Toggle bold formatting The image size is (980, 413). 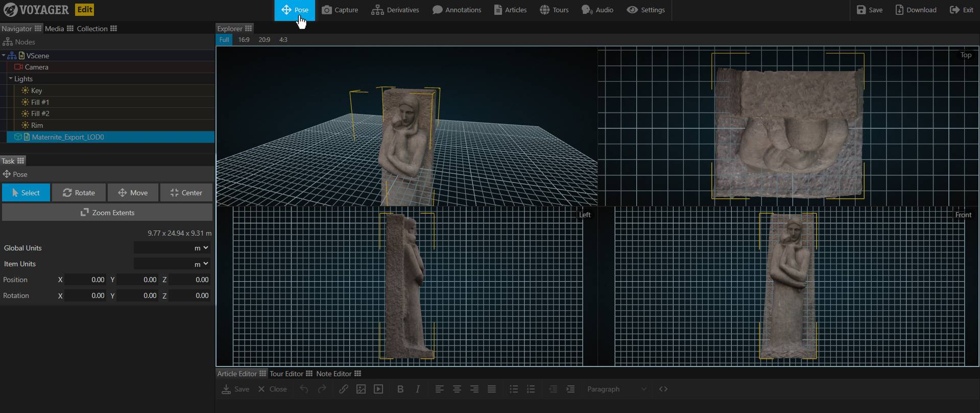click(400, 389)
